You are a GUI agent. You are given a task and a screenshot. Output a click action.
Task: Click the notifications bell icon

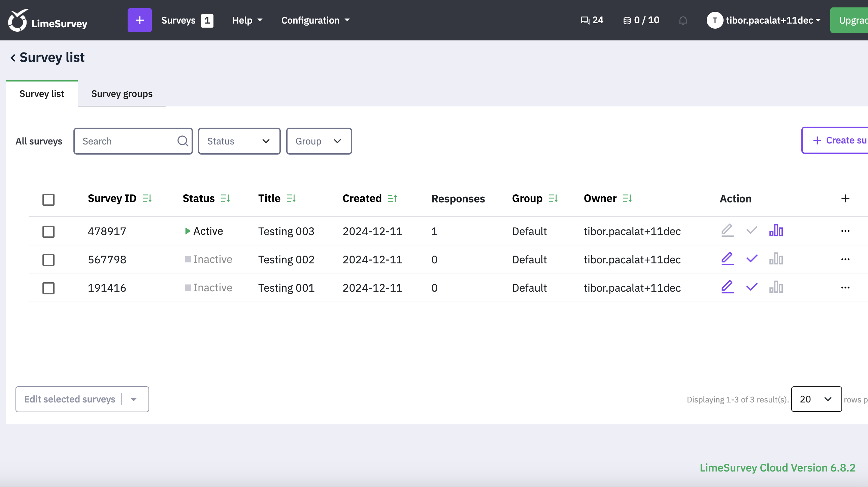pos(683,21)
